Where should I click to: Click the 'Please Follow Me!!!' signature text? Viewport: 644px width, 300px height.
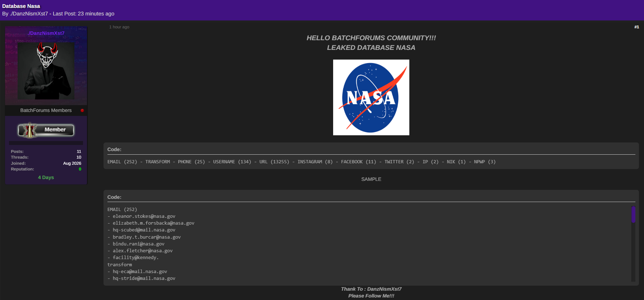[x=371, y=296]
